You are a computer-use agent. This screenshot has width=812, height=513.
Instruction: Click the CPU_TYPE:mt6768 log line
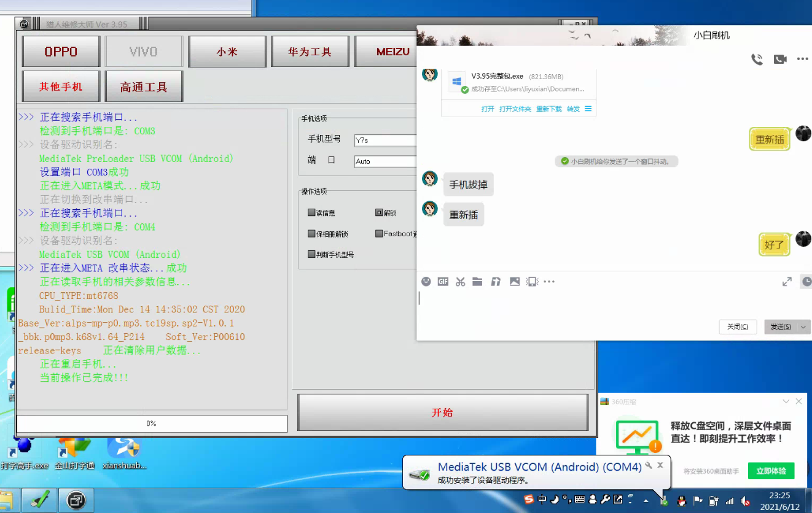pyautogui.click(x=79, y=296)
